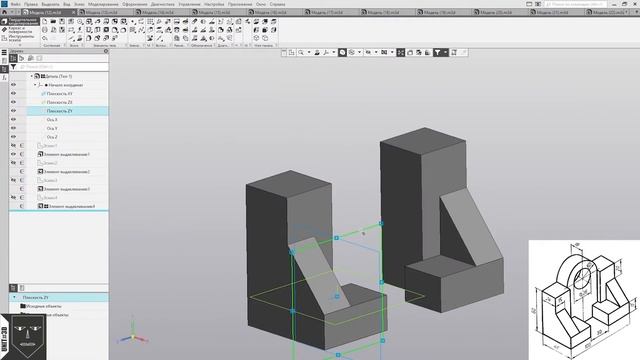Click the four-arrows fit view icon
The image size is (640, 360).
[401, 53]
